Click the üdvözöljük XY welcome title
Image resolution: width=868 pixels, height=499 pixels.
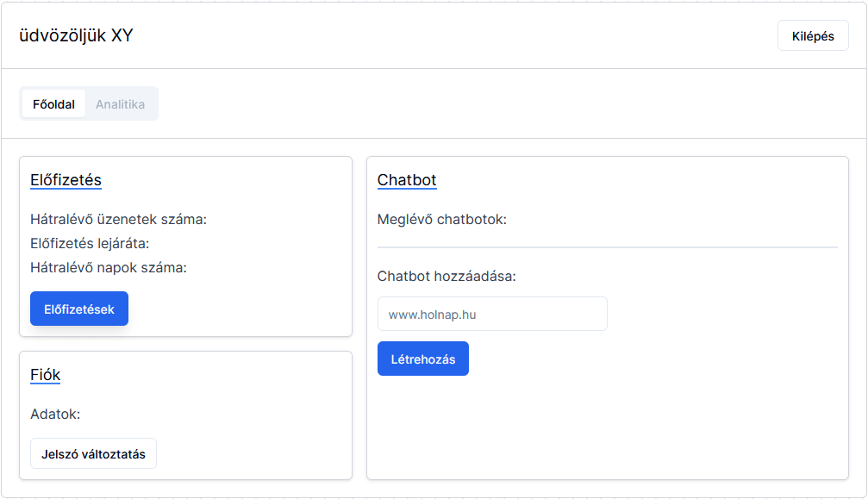point(76,35)
